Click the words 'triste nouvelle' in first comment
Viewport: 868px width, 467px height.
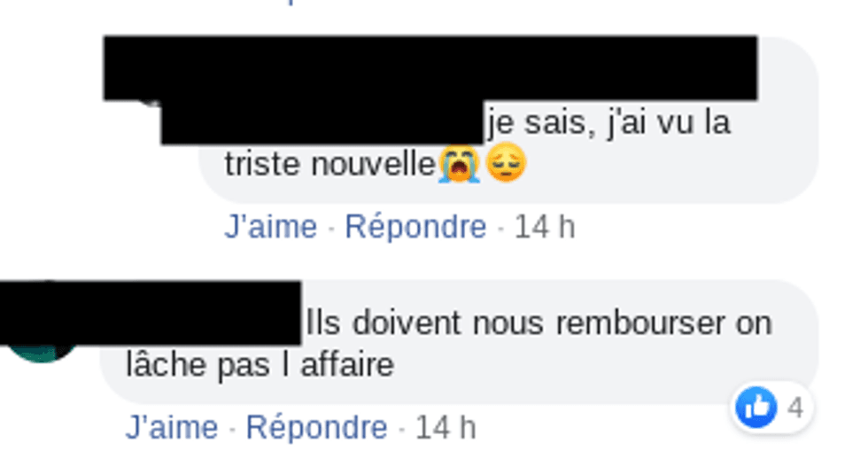coord(329,164)
